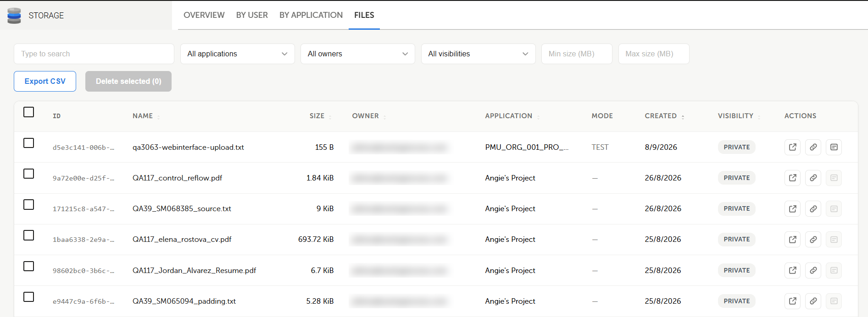The height and width of the screenshot is (317, 868).
Task: Click the TEST mode cell
Action: (600, 147)
